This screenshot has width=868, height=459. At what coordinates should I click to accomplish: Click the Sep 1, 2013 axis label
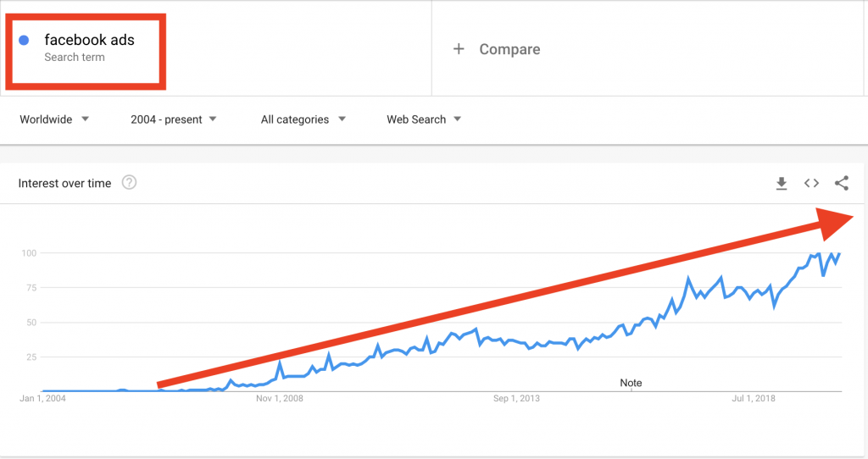click(x=516, y=398)
